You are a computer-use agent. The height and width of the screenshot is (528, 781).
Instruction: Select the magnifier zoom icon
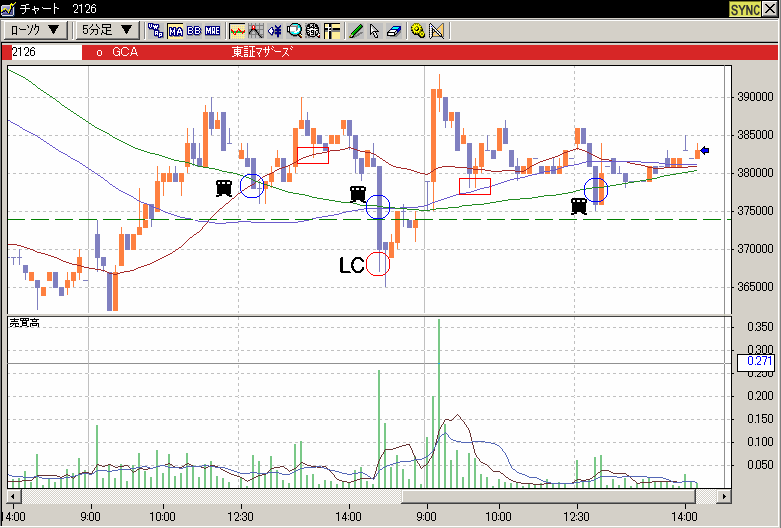click(294, 31)
